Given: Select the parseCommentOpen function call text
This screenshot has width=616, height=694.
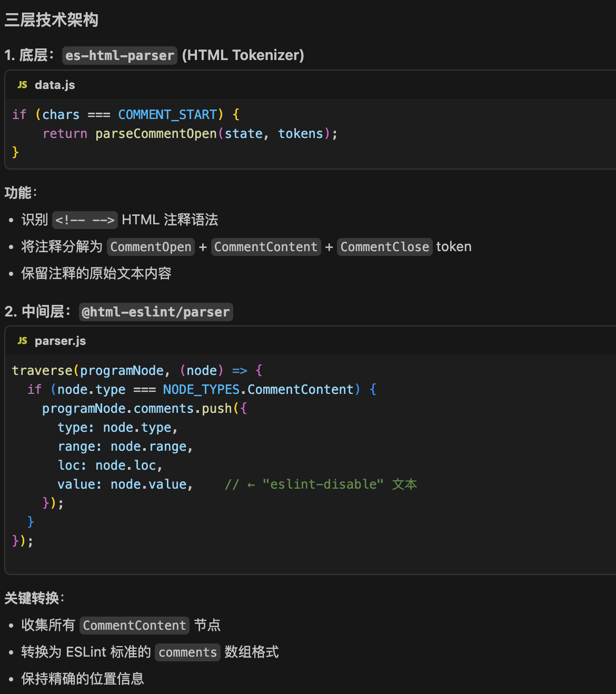Looking at the screenshot, I should click(155, 133).
